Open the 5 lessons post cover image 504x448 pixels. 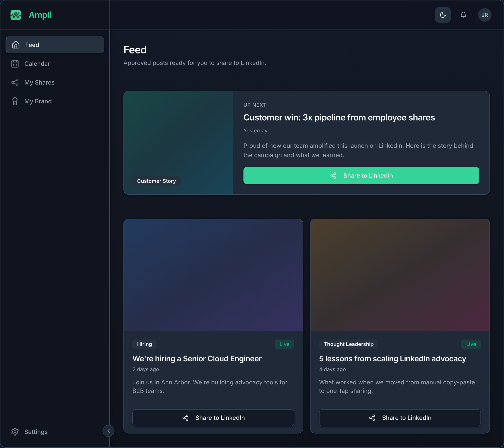pyautogui.click(x=400, y=275)
